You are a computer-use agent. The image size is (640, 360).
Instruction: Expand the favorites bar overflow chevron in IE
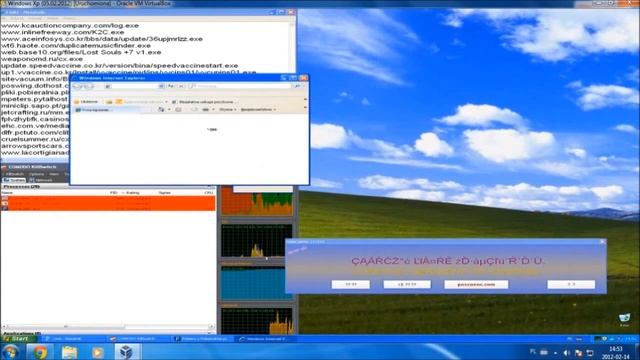click(305, 99)
